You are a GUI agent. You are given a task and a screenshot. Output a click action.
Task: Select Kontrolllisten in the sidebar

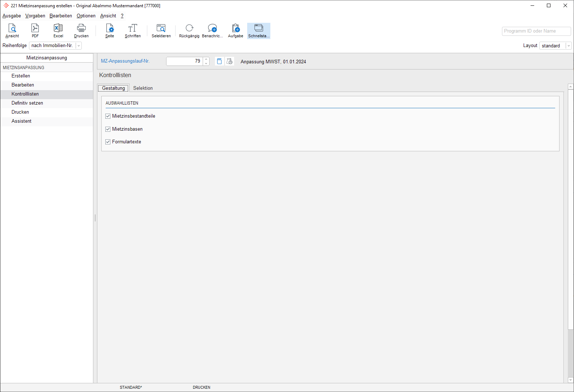[x=47, y=94]
